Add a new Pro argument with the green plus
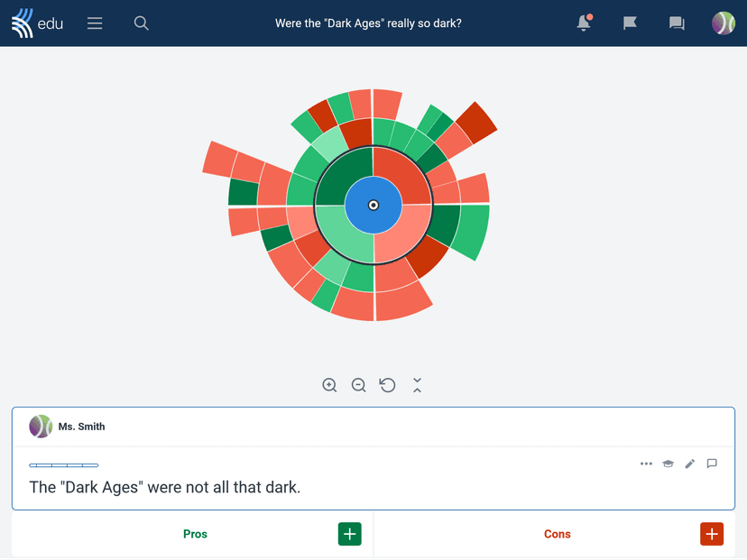Screen dimensions: 747x560 coord(349,534)
